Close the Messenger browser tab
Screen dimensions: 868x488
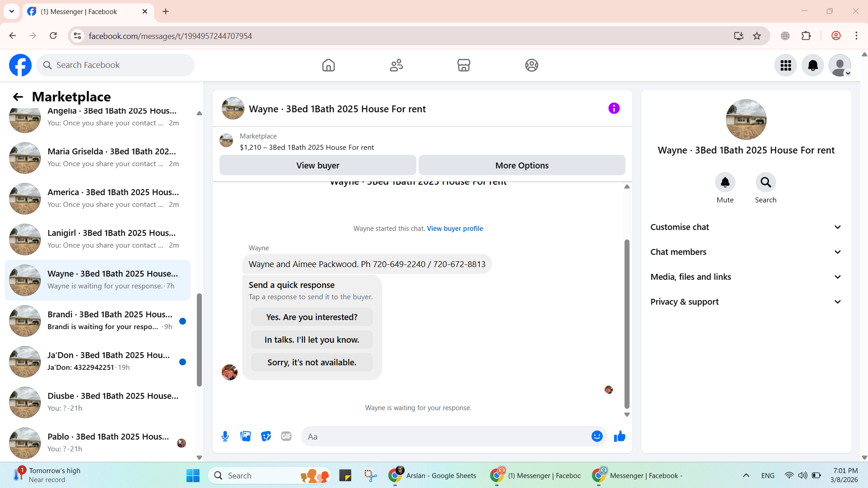(145, 11)
